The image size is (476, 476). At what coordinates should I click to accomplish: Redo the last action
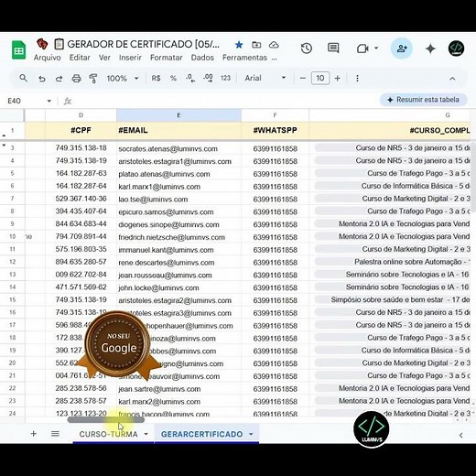point(59,79)
